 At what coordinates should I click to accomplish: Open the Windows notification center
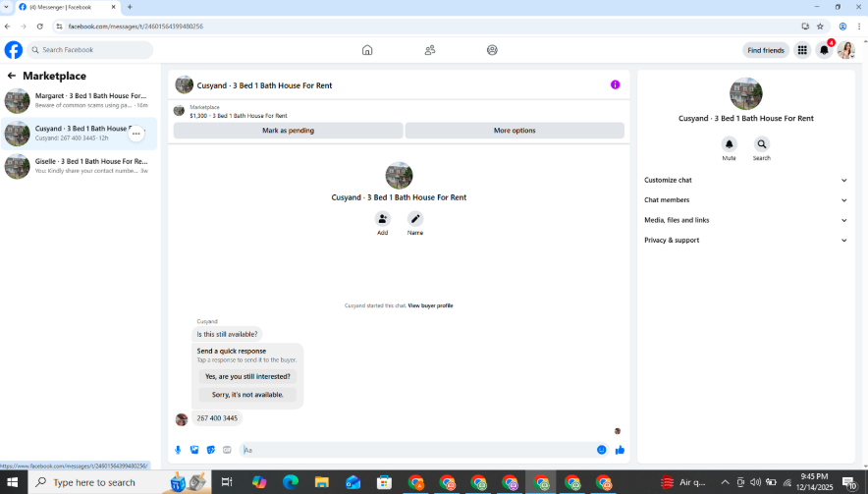coord(849,482)
